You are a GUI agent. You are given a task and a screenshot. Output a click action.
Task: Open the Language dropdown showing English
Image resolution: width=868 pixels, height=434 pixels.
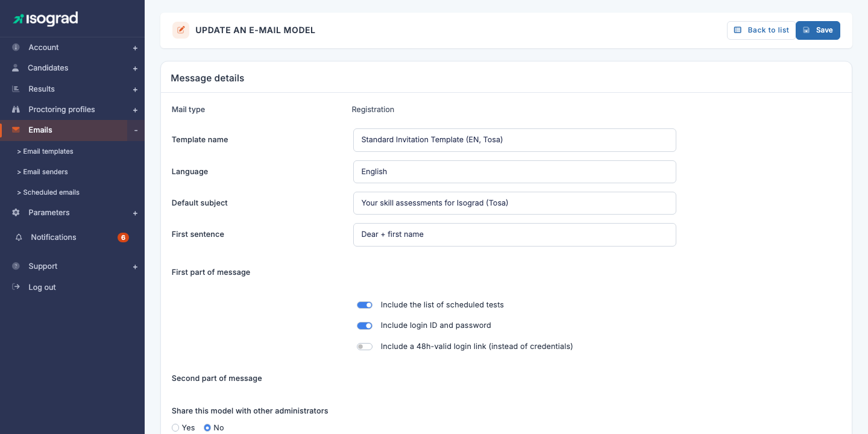(x=515, y=172)
